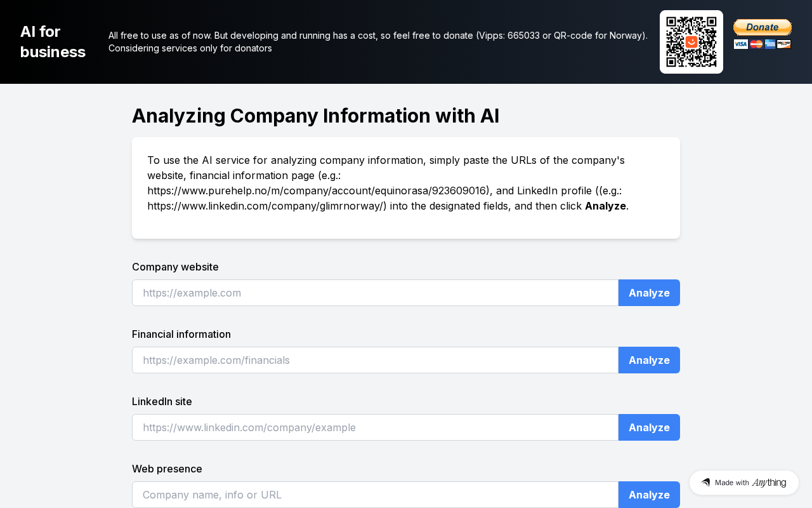The width and height of the screenshot is (812, 508).
Task: Focus the LinkedIn site URL input
Action: coord(375,427)
